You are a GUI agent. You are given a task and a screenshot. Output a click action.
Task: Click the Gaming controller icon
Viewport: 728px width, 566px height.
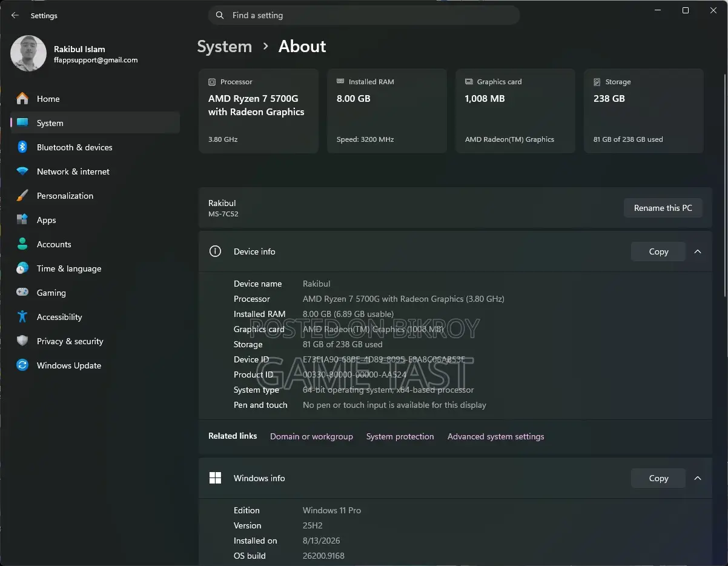click(x=22, y=293)
